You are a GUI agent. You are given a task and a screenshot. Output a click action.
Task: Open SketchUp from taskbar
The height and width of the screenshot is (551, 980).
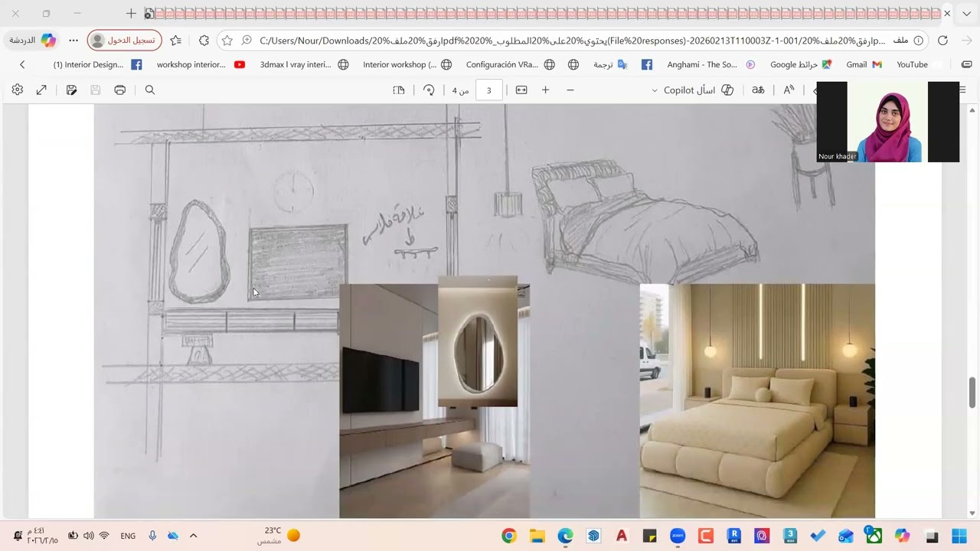pyautogui.click(x=593, y=536)
